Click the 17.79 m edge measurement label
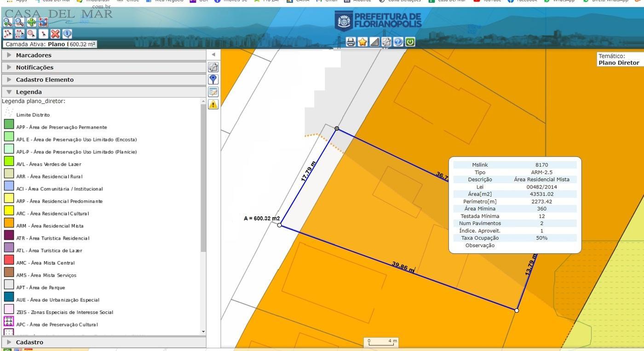644x351 pixels. click(x=308, y=171)
